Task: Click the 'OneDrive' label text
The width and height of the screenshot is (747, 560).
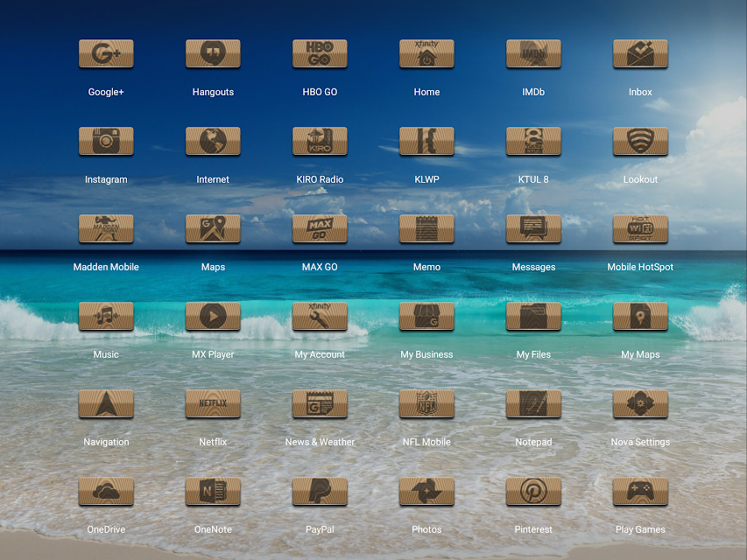Action: pyautogui.click(x=106, y=529)
